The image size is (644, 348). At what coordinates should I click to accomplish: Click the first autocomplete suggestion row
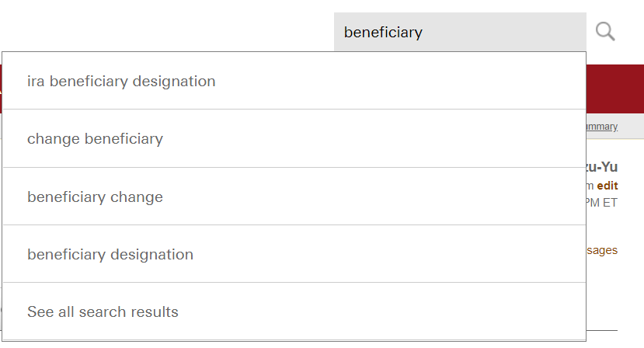tap(294, 81)
